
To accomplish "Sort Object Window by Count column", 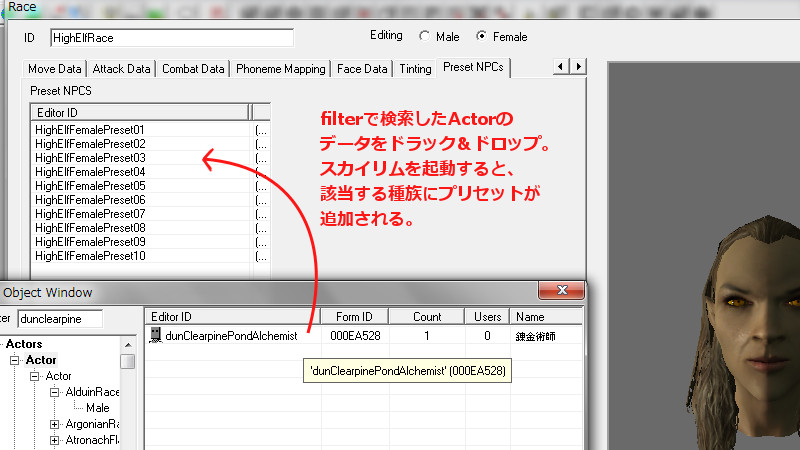I will point(427,317).
